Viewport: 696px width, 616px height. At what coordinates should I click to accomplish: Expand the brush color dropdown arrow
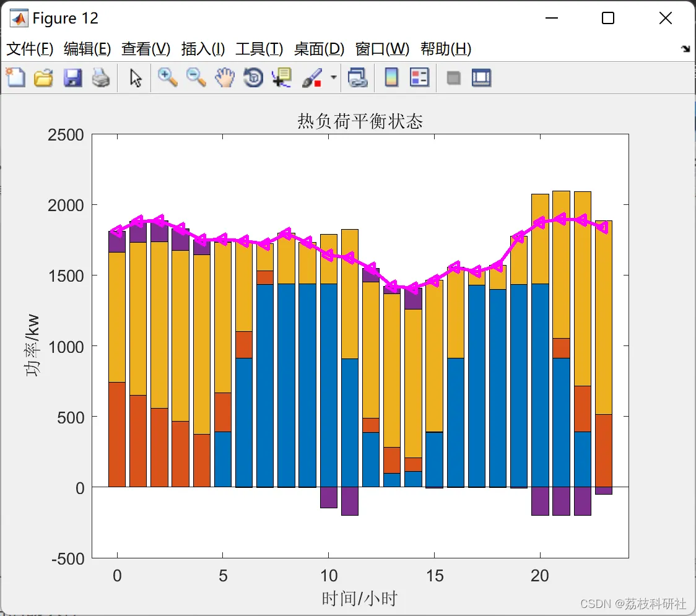333,77
